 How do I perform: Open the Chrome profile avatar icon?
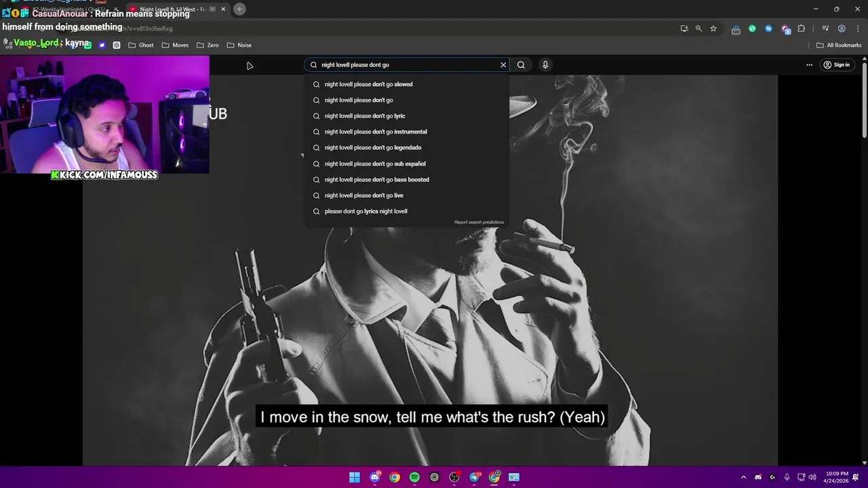842,28
